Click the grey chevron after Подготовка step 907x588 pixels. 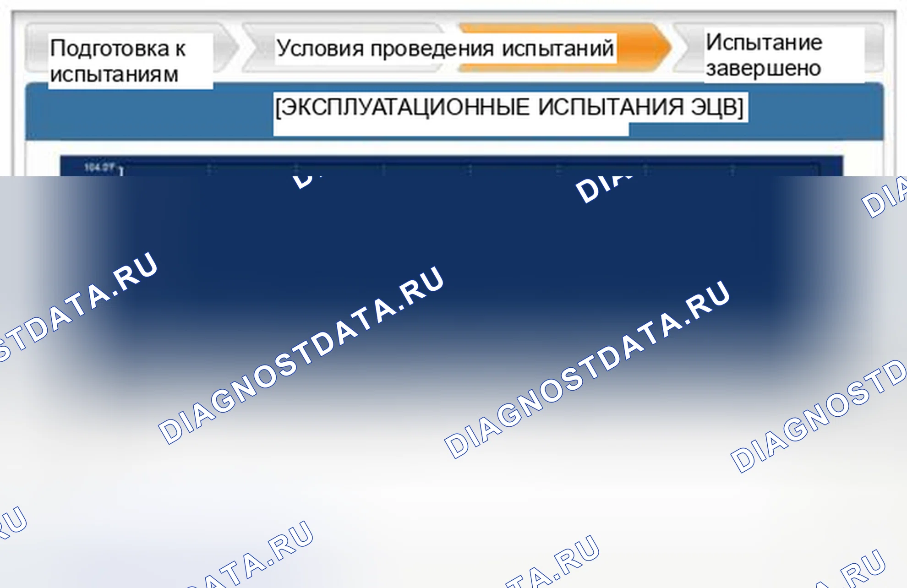[x=227, y=48]
